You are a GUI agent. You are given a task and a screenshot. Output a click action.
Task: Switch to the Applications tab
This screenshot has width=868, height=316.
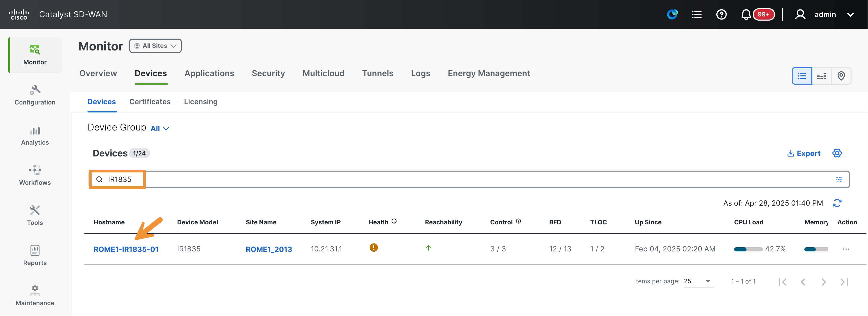point(209,73)
